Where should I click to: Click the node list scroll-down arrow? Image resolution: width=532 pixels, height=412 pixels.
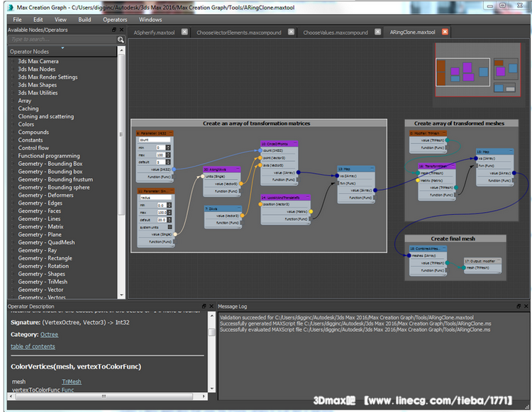(x=121, y=296)
